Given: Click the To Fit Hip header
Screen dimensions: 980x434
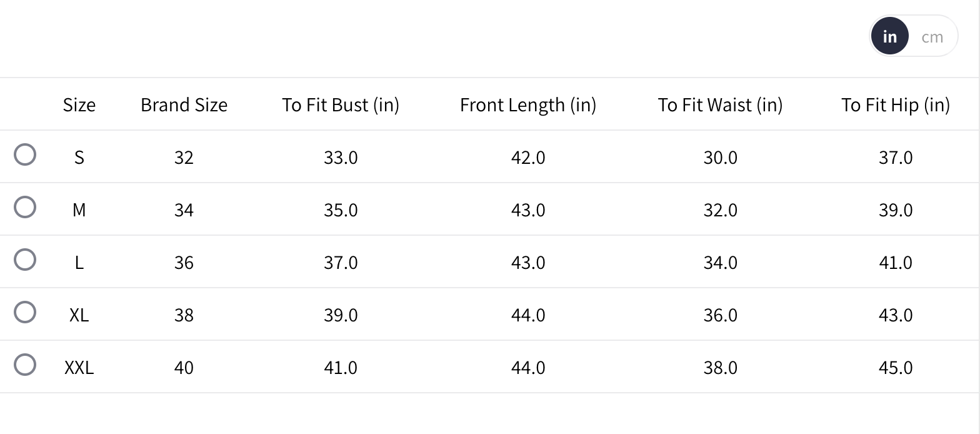Looking at the screenshot, I should point(895,104).
